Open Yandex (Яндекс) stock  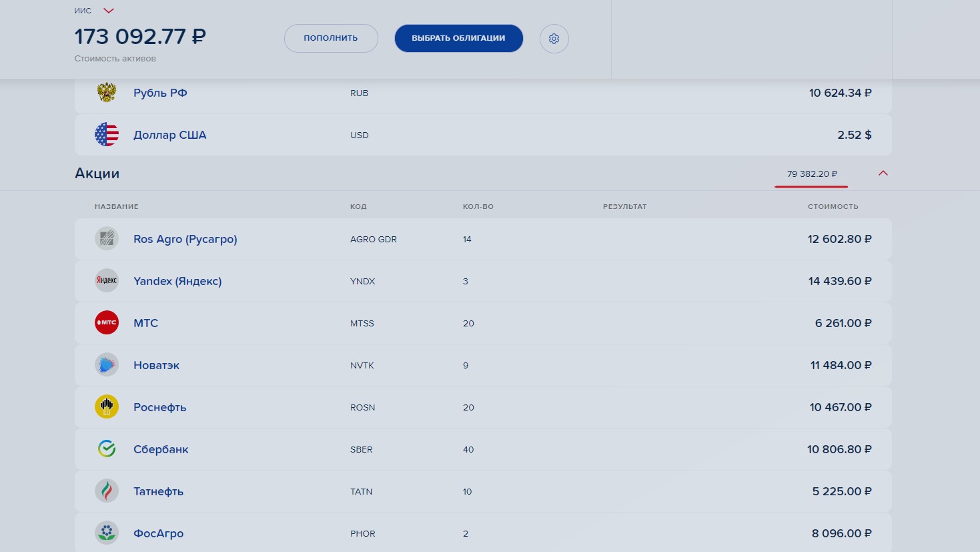pyautogui.click(x=177, y=281)
